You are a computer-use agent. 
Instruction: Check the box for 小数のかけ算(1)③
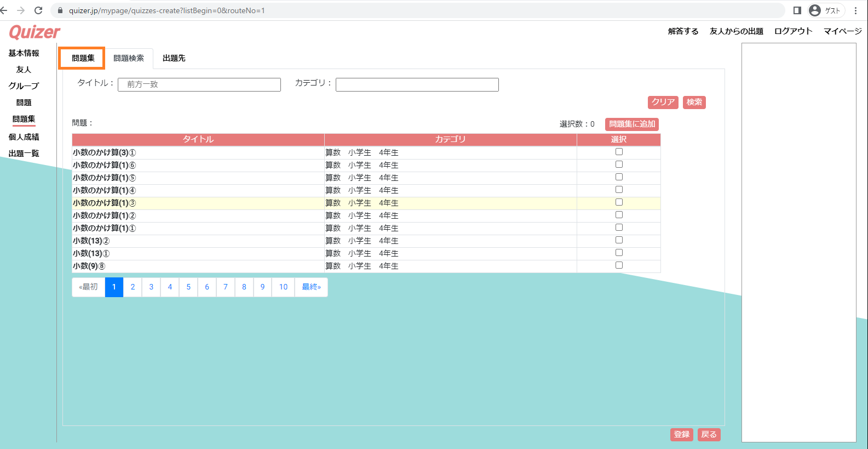click(x=619, y=202)
